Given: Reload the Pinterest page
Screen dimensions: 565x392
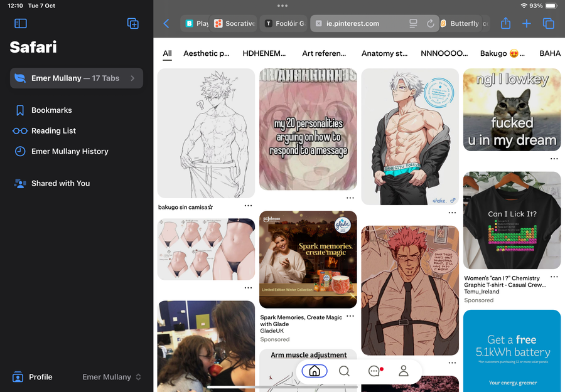Looking at the screenshot, I should [x=430, y=24].
